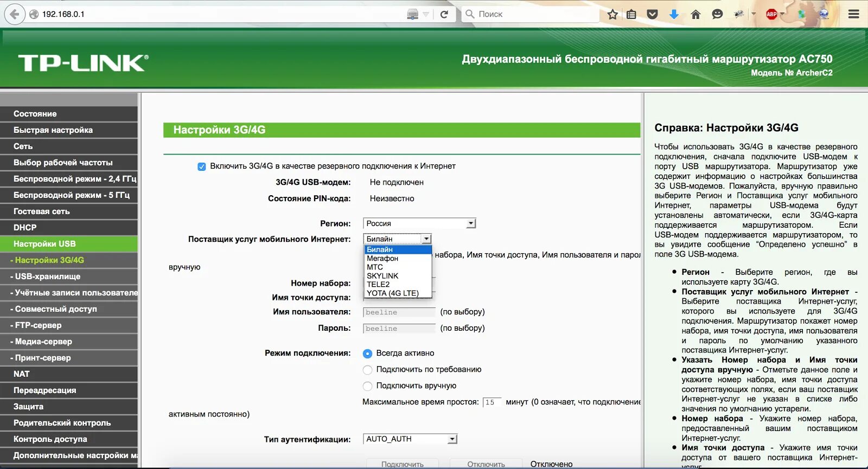This screenshot has width=868, height=469.
Task: Choose Билайн from the provider list
Action: [x=398, y=249]
